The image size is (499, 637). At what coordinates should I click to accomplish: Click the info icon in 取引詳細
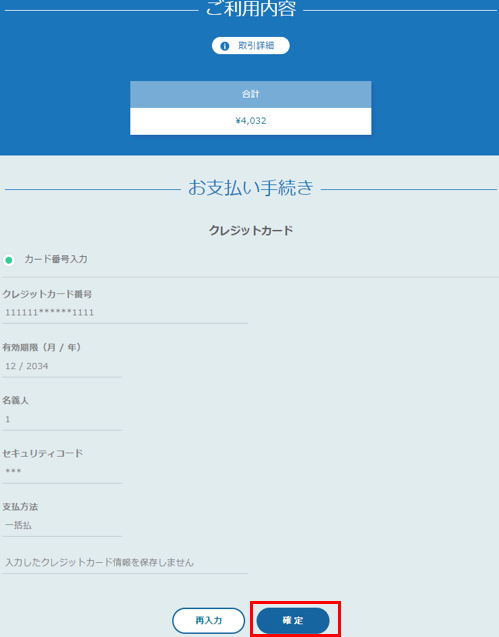[225, 46]
